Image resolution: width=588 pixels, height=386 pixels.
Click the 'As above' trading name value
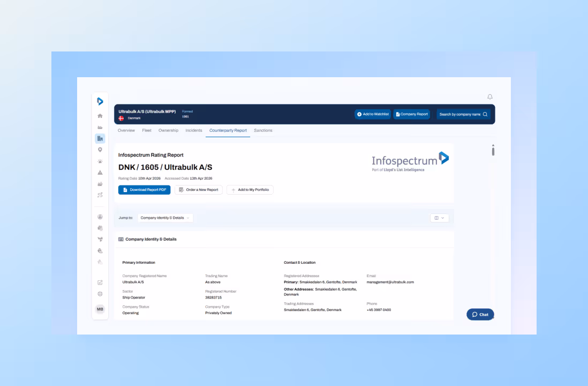(x=213, y=282)
